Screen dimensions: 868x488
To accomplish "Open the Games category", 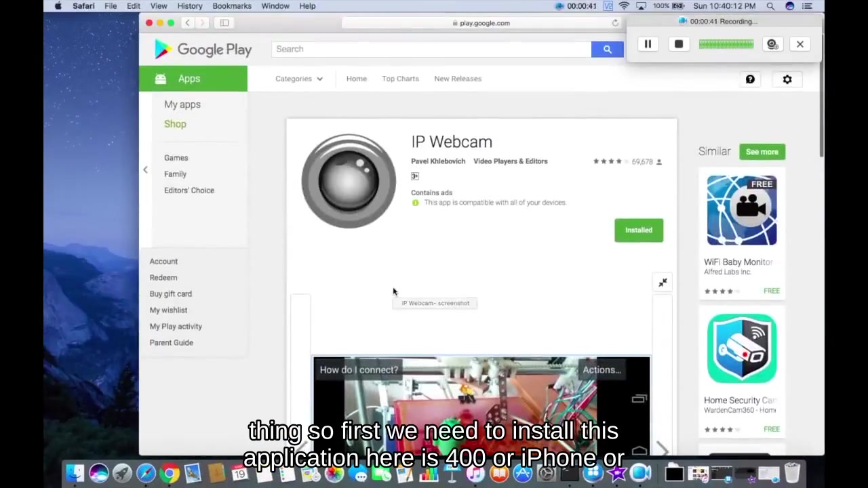I will 176,158.
